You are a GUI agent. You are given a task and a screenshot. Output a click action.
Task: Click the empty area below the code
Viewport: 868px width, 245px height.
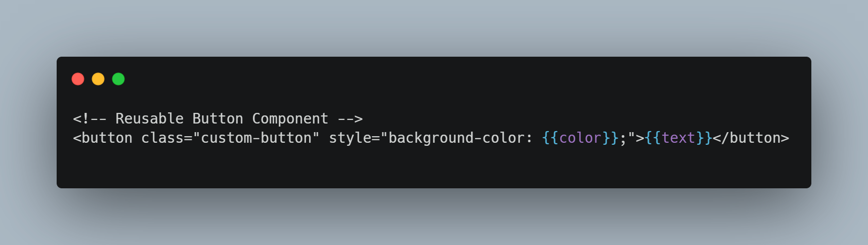tap(434, 167)
